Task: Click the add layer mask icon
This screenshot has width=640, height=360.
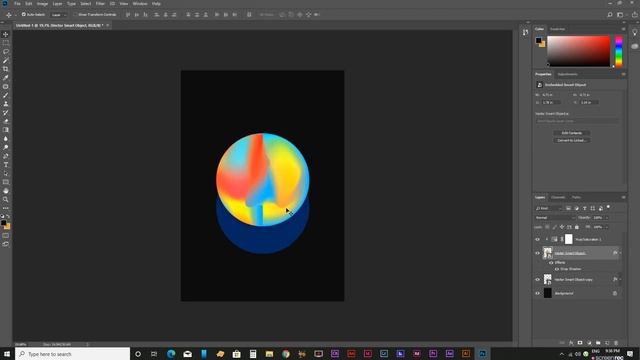Action: tap(580, 343)
